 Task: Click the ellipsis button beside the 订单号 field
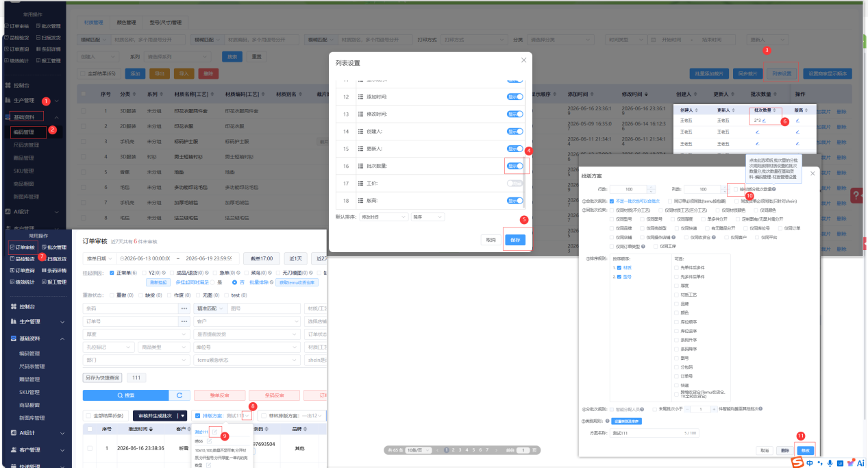(184, 321)
